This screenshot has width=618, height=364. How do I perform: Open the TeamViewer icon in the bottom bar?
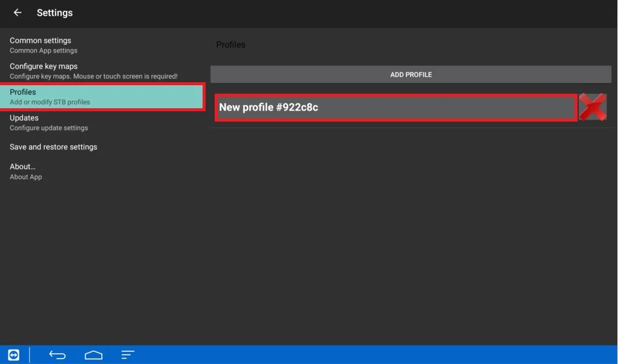13,355
